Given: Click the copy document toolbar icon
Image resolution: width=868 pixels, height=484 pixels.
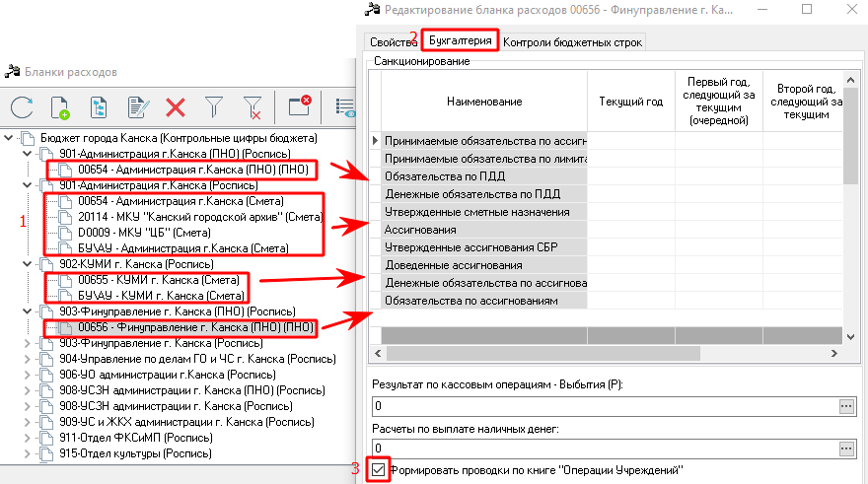Looking at the screenshot, I should (x=99, y=106).
